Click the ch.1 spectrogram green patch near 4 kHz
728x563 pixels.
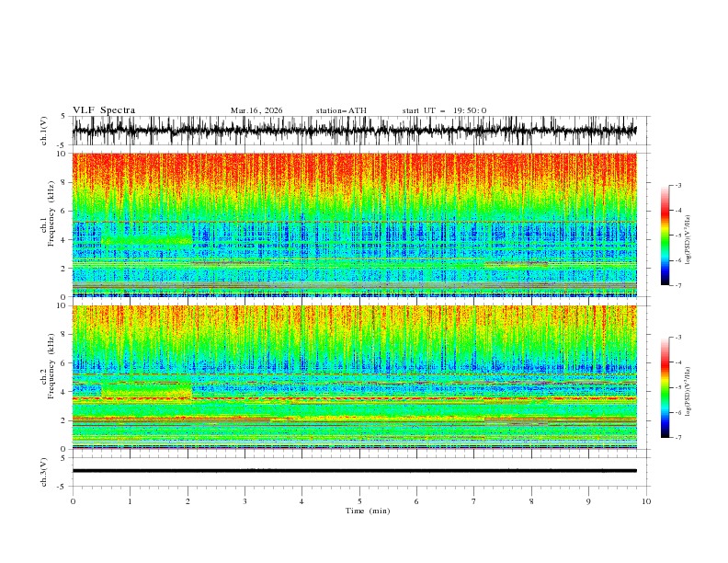[x=146, y=241]
